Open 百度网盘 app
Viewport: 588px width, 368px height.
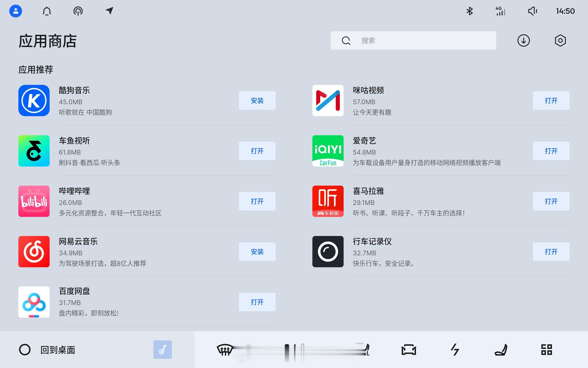click(x=257, y=302)
